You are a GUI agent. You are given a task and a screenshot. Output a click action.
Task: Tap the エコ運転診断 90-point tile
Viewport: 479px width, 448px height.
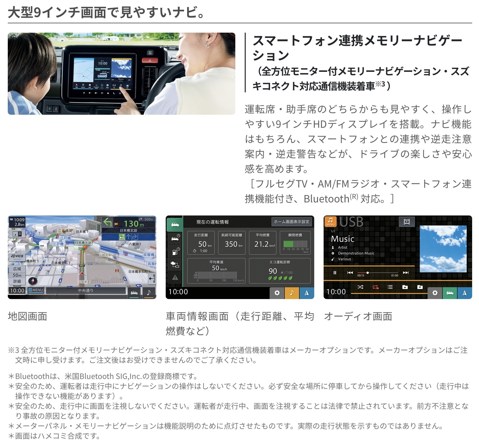[x=280, y=271]
